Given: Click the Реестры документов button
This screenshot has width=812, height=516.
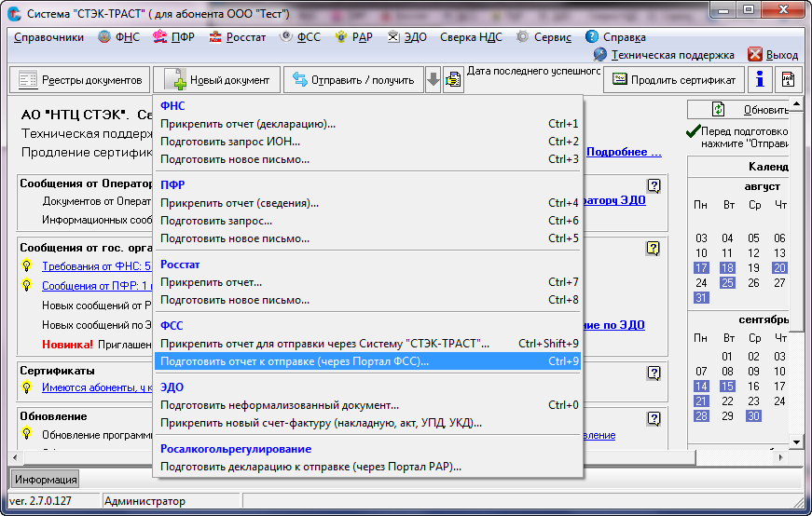Looking at the screenshot, I should (x=80, y=80).
